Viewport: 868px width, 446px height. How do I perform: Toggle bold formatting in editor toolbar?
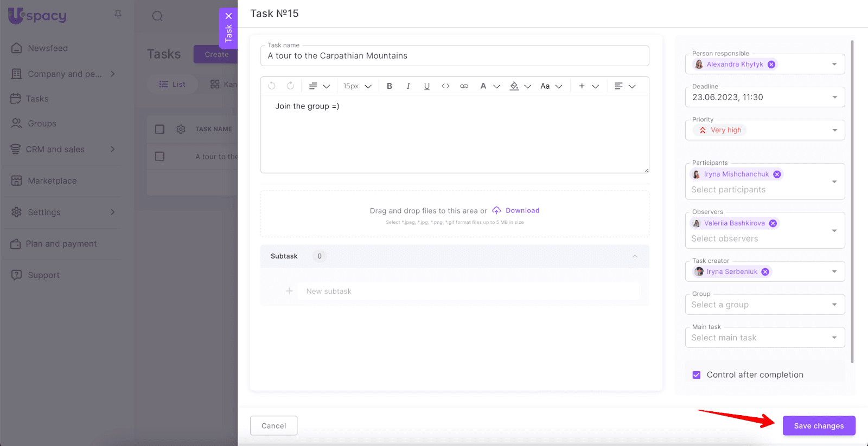pyautogui.click(x=389, y=86)
